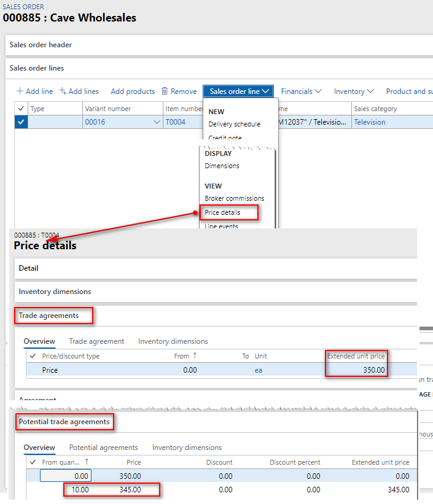Screen dimensions: 433x504
Task: Expand the Product and supply dropdown
Action: [x=409, y=91]
